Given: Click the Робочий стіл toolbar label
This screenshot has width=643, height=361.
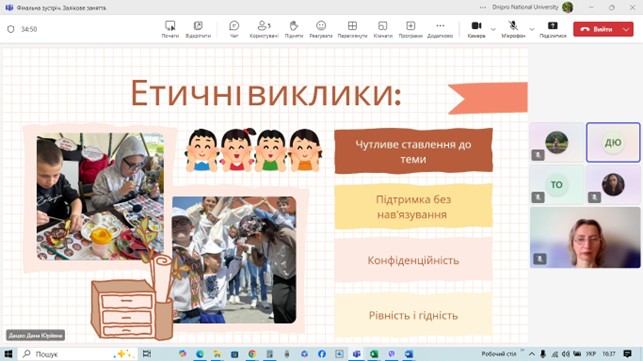Looking at the screenshot, I should pyautogui.click(x=499, y=354).
